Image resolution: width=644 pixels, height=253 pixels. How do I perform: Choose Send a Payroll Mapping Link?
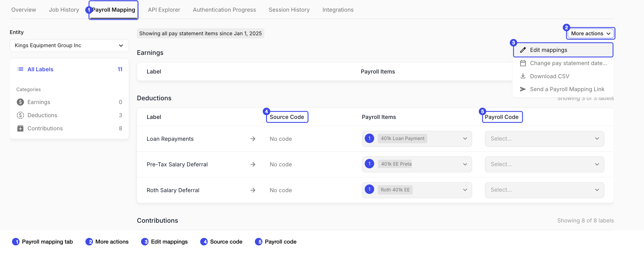point(563,89)
